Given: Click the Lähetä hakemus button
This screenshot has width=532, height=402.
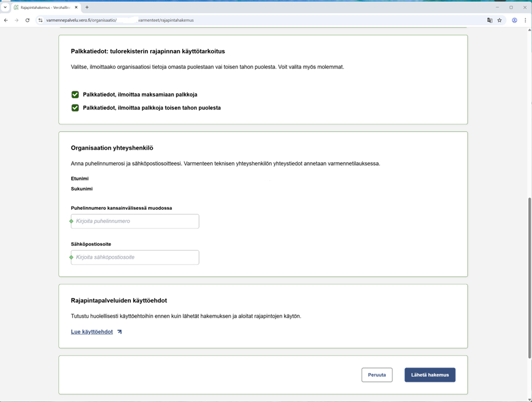Looking at the screenshot, I should coord(429,375).
